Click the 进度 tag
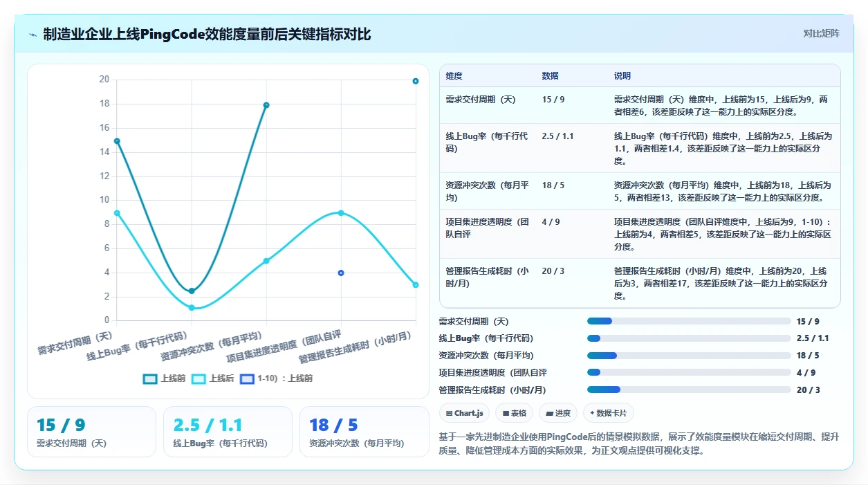 558,413
